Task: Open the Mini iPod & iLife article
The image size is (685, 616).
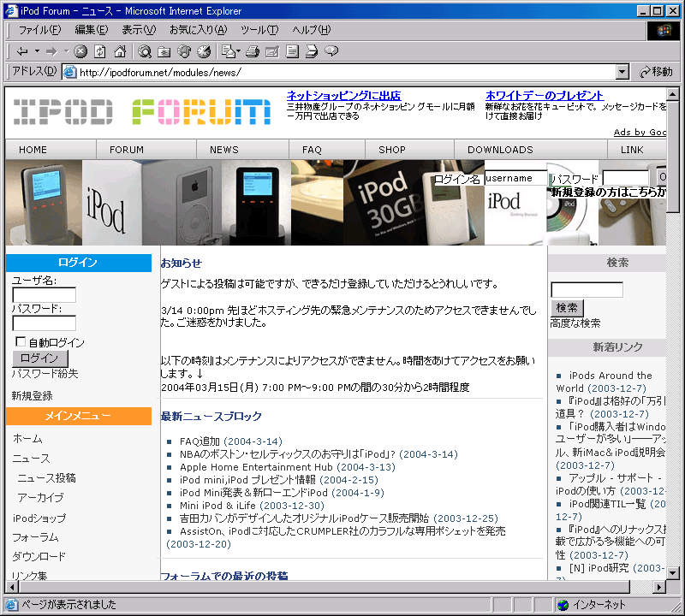Action: click(x=217, y=506)
